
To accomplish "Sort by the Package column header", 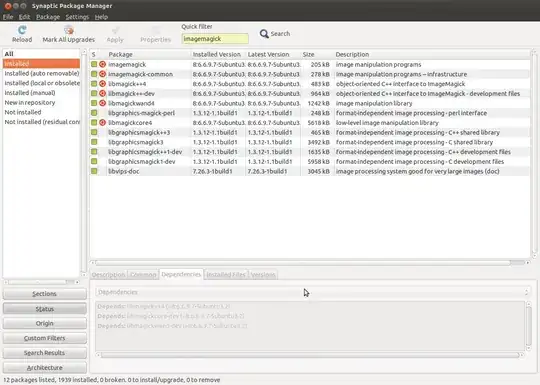I will (x=148, y=54).
